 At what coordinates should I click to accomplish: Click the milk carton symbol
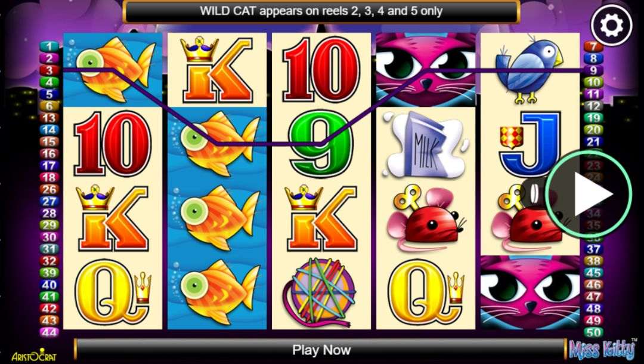coord(426,144)
